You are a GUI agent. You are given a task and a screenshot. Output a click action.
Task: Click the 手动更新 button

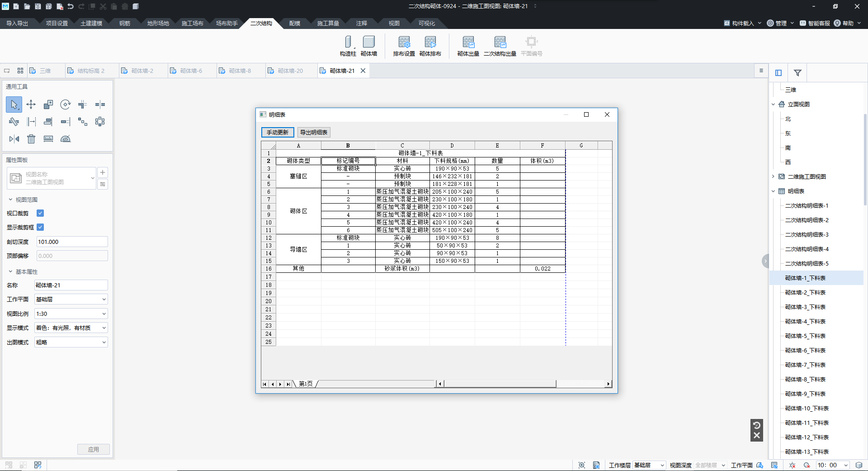(x=278, y=132)
